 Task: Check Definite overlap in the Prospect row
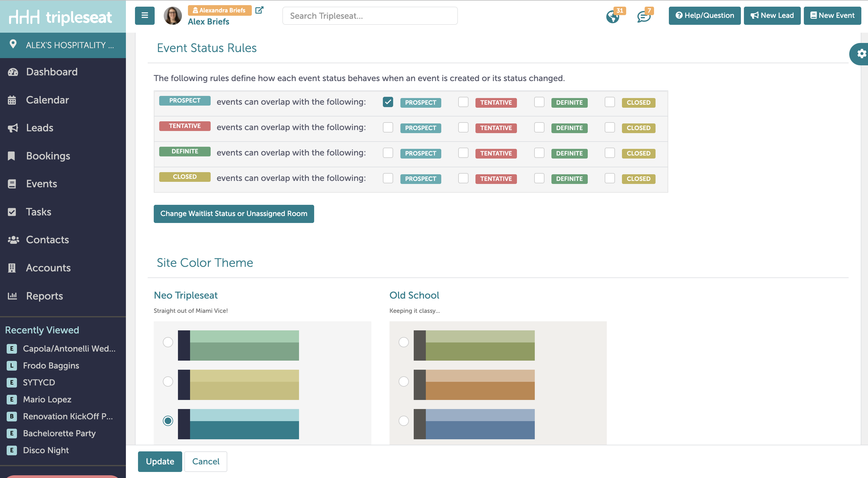[x=539, y=102]
